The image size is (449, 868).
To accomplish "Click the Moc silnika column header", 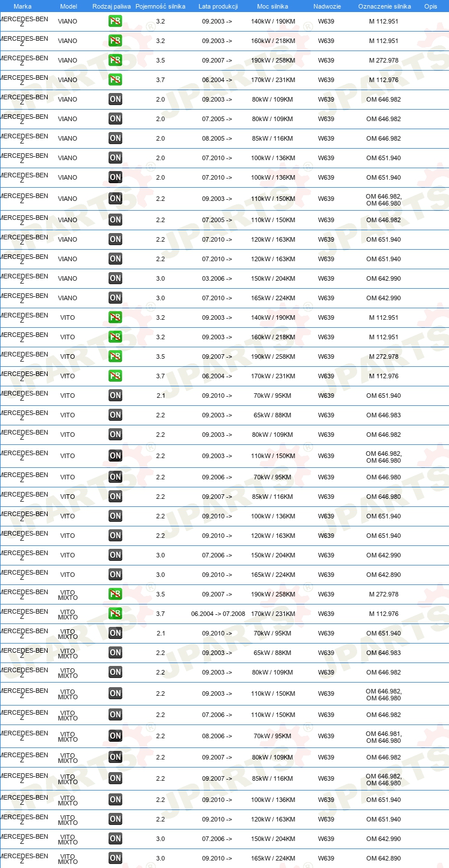I will [273, 6].
